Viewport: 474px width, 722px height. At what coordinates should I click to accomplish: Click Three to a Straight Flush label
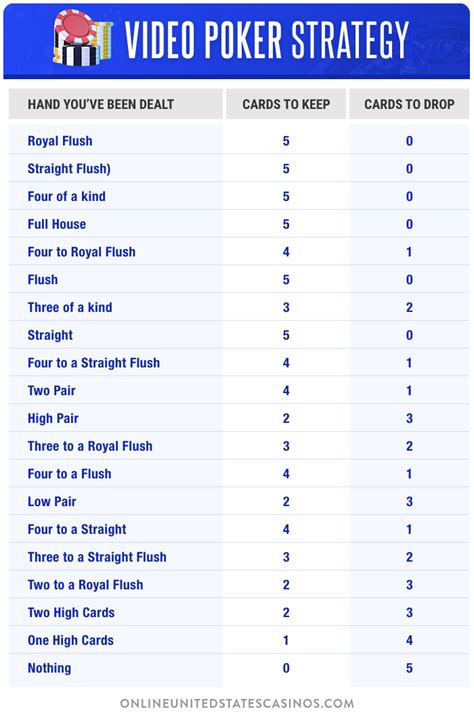tap(97, 557)
